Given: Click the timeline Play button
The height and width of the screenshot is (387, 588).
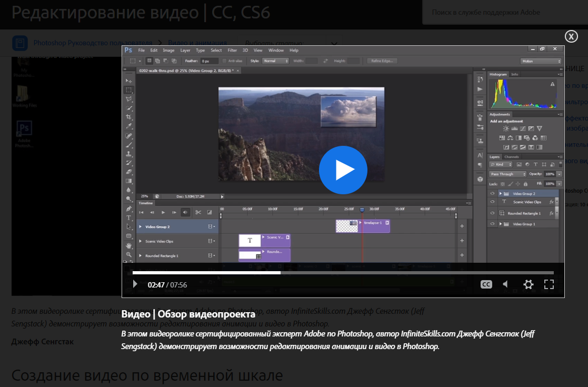Looking at the screenshot, I should click(x=163, y=212).
